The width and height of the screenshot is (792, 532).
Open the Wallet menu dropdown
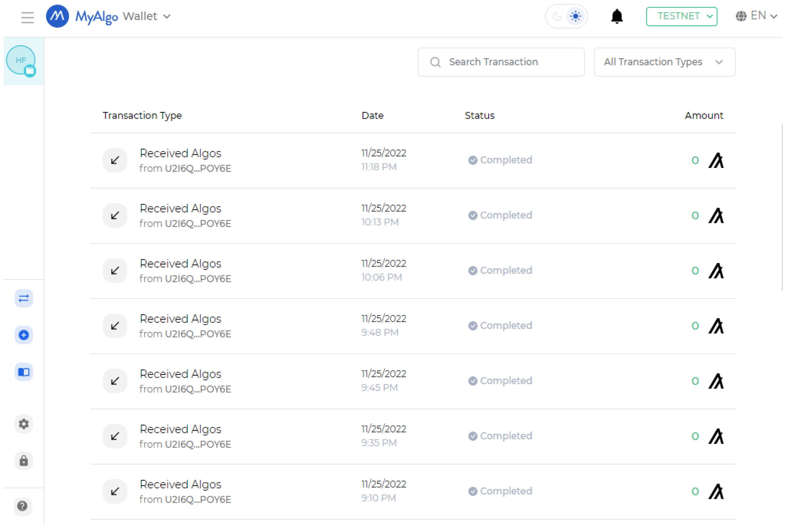[147, 16]
